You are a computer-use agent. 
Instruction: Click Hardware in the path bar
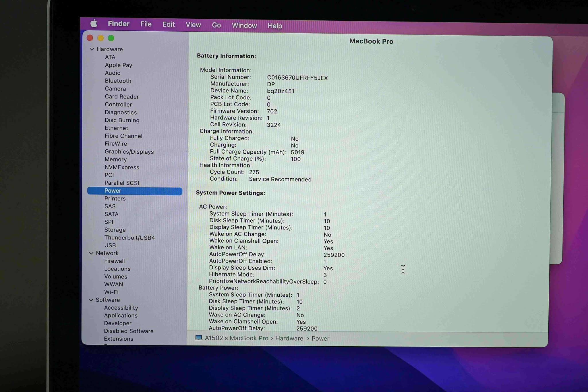tap(289, 339)
